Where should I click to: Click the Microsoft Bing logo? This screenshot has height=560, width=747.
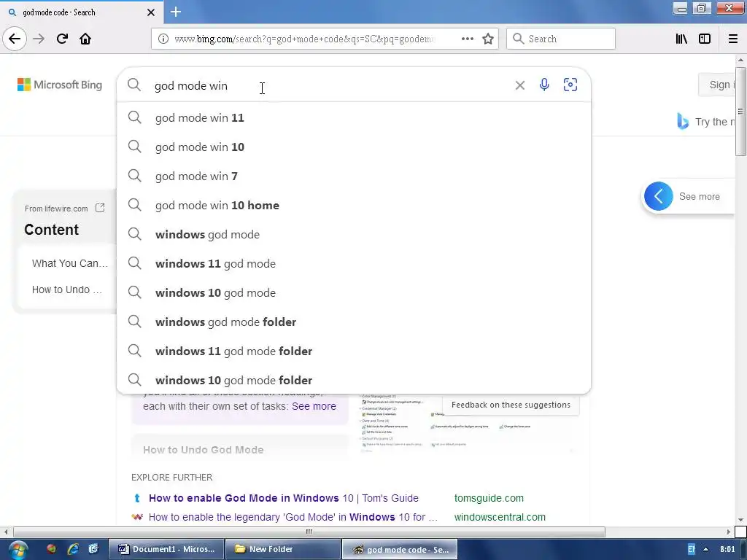coord(60,85)
